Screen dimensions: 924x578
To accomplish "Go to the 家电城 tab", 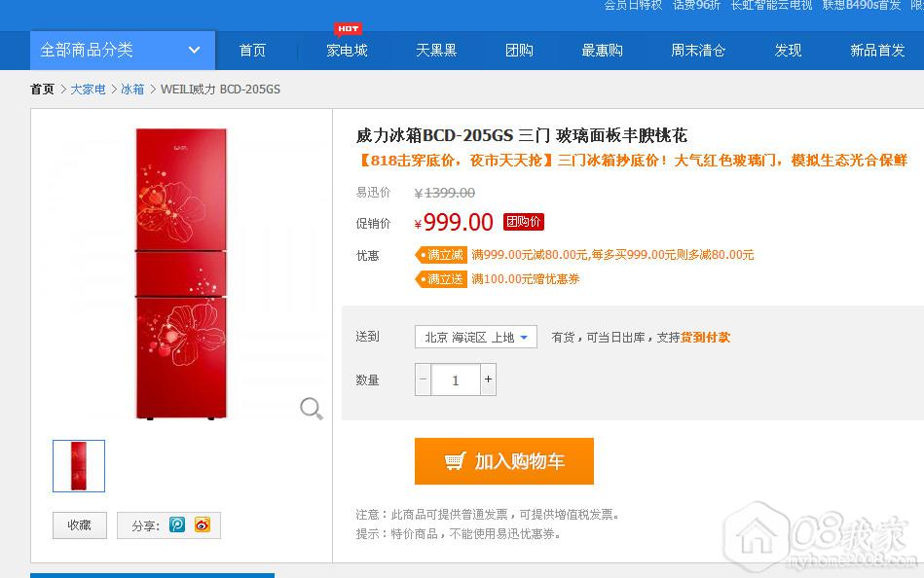I will [347, 50].
